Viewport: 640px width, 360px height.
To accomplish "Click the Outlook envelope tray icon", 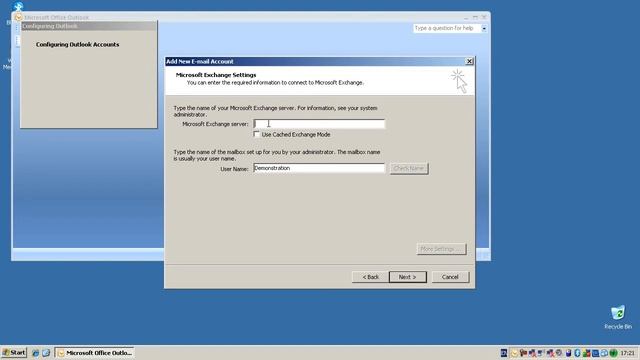I will tap(514, 353).
